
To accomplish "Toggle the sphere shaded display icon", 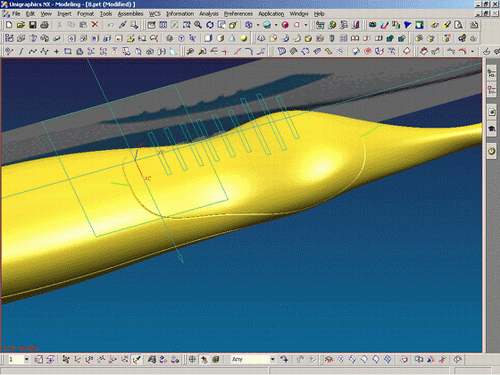I will click(x=244, y=38).
